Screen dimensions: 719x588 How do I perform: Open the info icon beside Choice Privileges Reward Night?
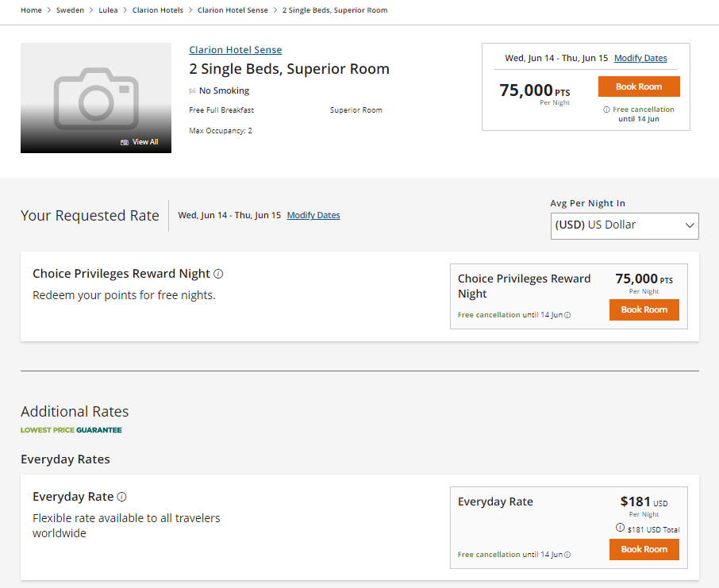(219, 274)
